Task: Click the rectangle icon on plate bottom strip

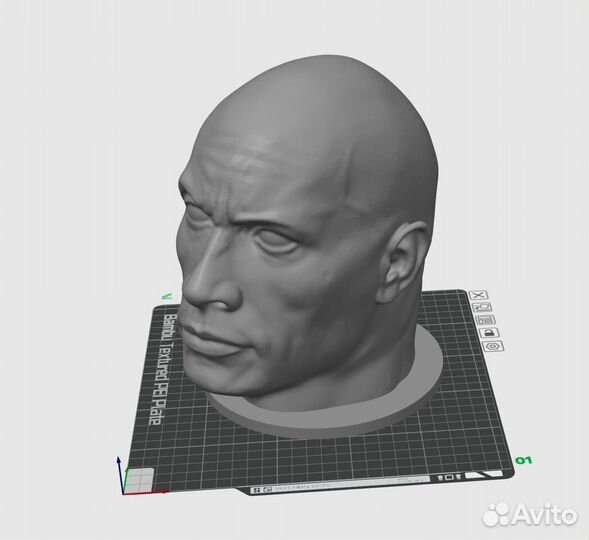Action: point(449,477)
